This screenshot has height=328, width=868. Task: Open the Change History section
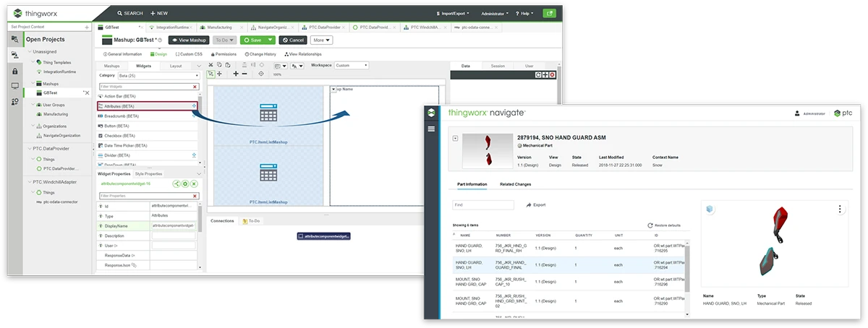pos(260,54)
